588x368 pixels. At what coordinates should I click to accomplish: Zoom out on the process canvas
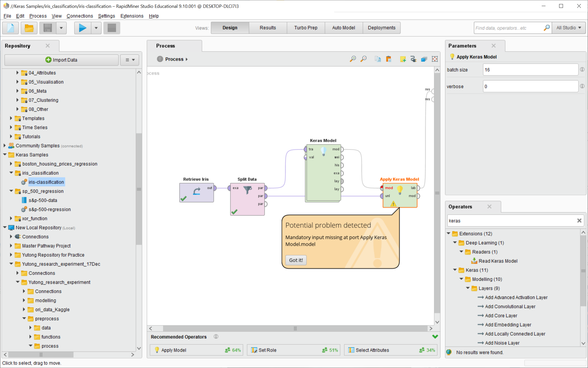364,59
